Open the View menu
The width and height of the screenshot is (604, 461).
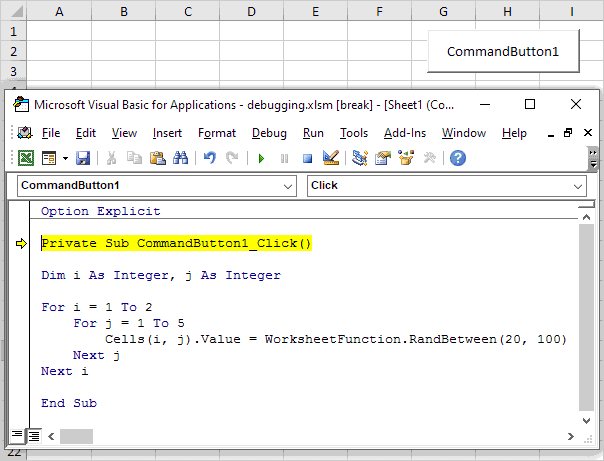coord(124,133)
